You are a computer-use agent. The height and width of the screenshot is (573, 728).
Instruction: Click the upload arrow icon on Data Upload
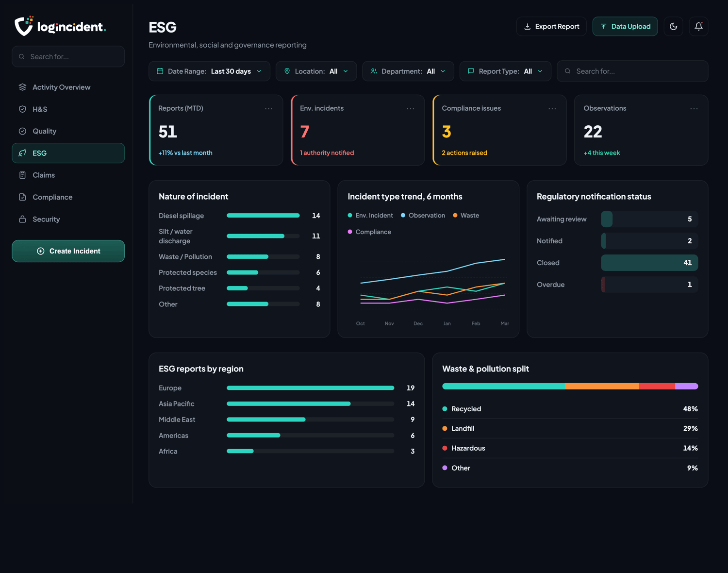click(604, 27)
